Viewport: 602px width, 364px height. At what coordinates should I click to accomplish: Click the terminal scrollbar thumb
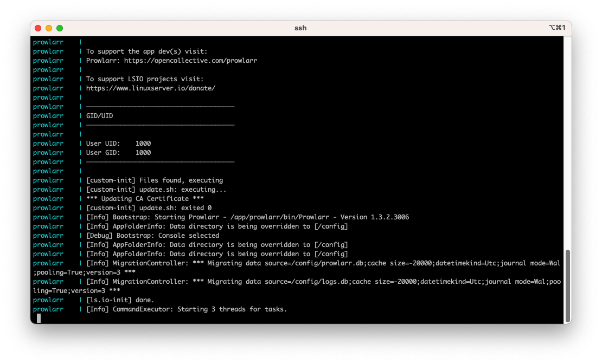click(x=567, y=286)
